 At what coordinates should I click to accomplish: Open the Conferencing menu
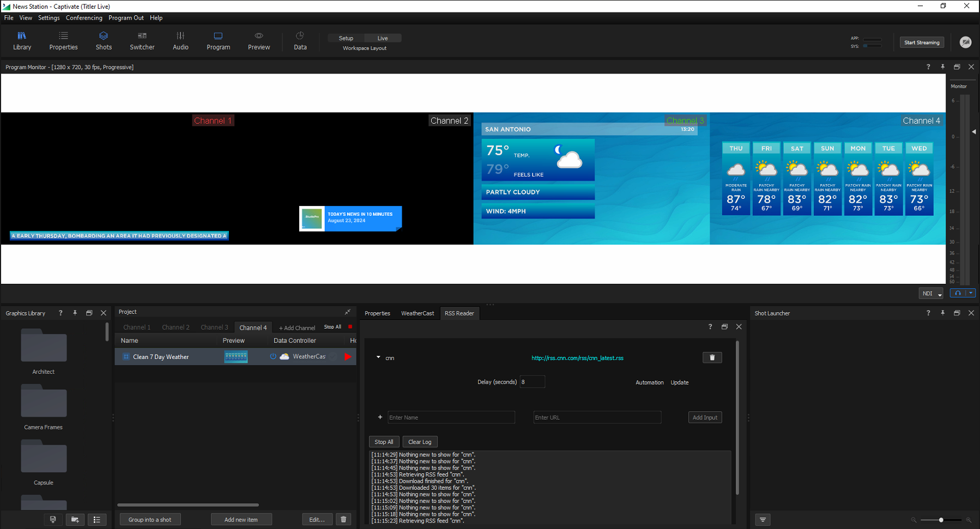point(84,18)
